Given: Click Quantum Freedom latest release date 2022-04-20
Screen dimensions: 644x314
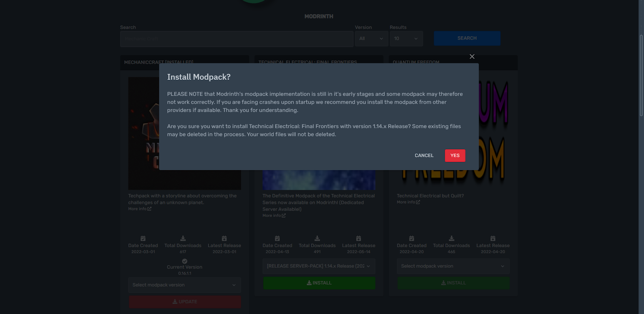Looking at the screenshot, I should (x=493, y=252).
